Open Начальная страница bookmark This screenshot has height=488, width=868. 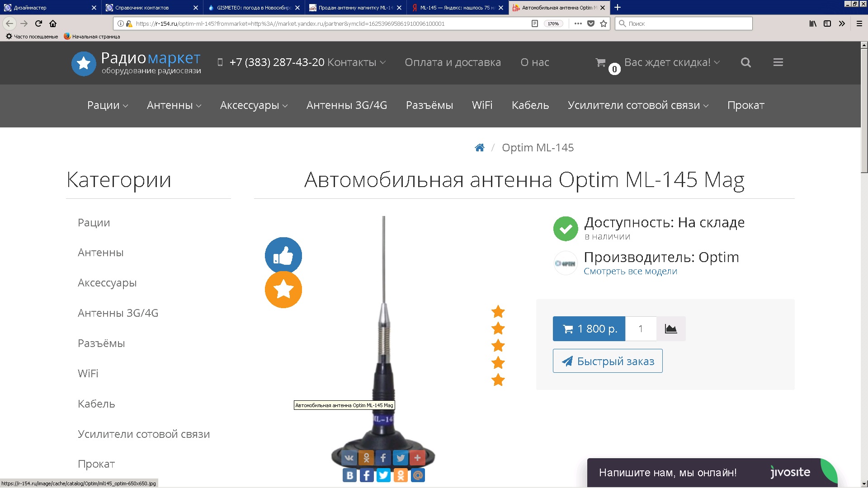coord(92,37)
